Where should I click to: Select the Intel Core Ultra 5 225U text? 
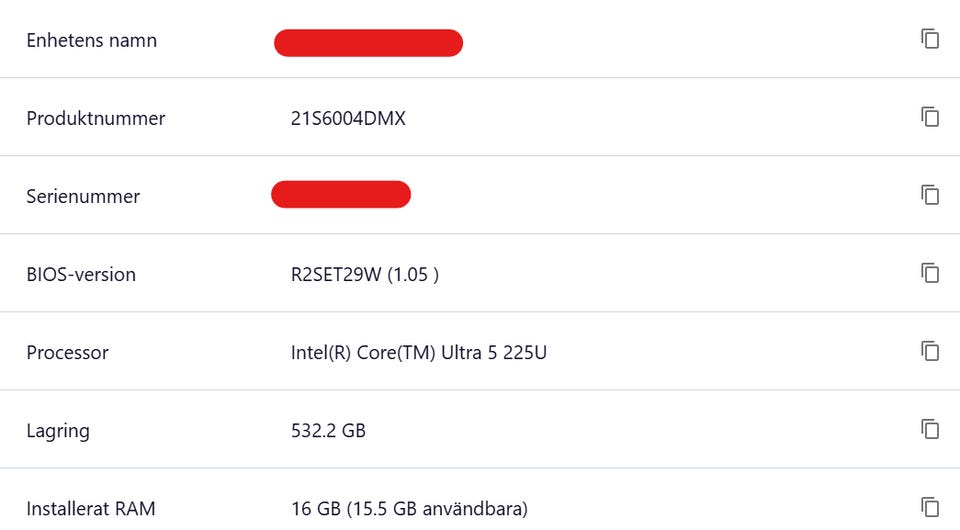pyautogui.click(x=419, y=353)
